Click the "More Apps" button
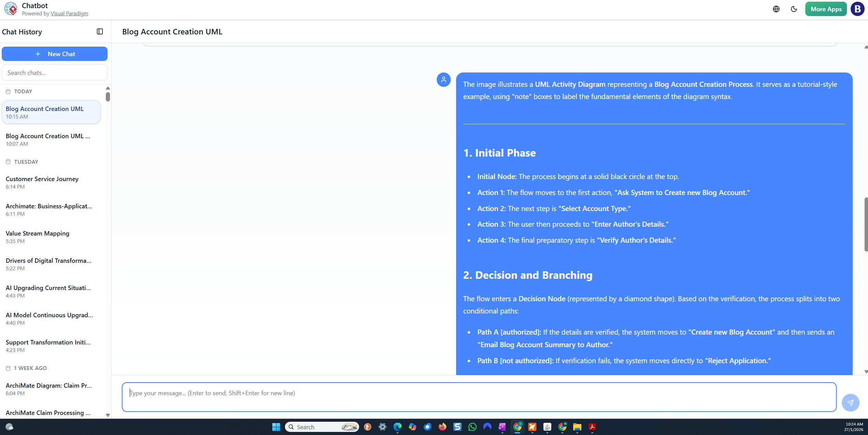 pos(825,9)
